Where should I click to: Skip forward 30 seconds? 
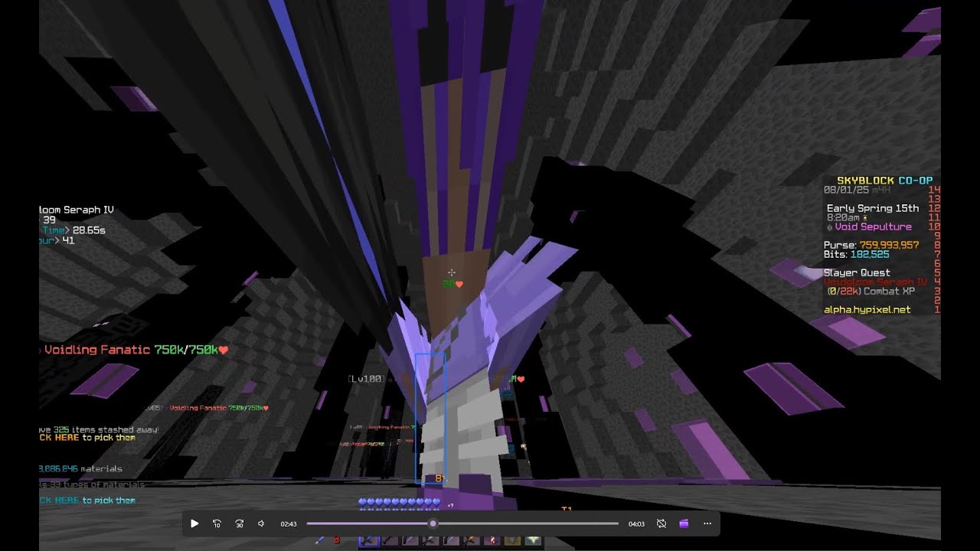239,523
